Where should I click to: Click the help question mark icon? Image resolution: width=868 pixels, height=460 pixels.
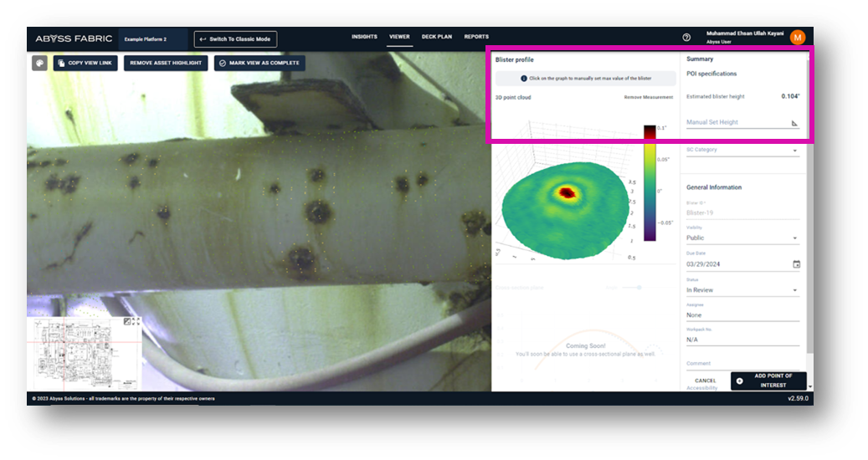coord(686,37)
